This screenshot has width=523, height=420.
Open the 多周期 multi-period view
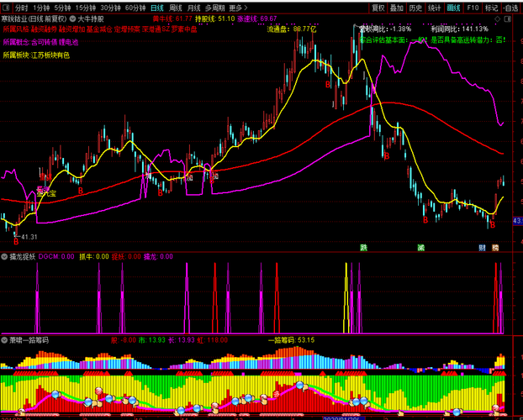[x=214, y=8]
